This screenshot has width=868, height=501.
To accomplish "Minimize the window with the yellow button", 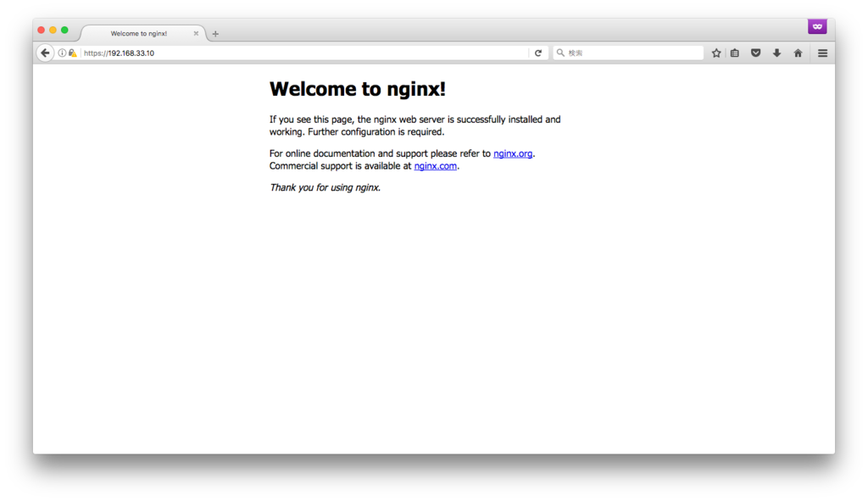I will tap(53, 30).
